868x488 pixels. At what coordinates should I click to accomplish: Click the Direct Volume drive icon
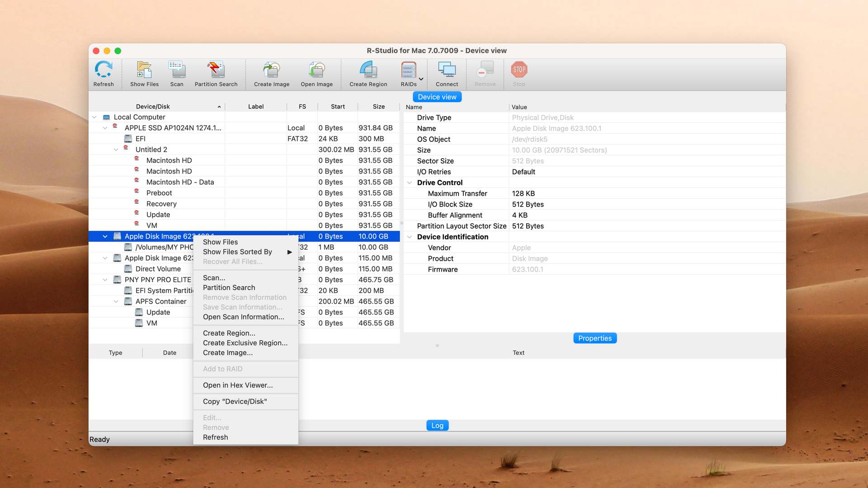pyautogui.click(x=128, y=269)
